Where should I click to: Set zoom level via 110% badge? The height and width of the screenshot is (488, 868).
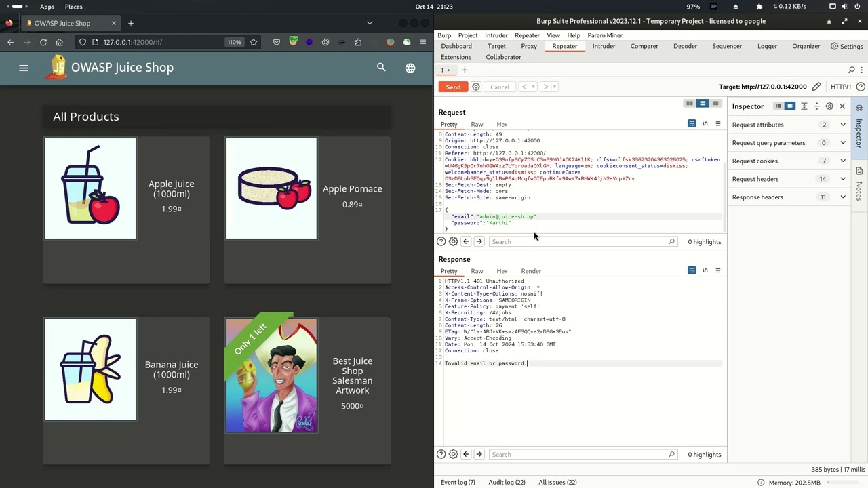point(234,42)
